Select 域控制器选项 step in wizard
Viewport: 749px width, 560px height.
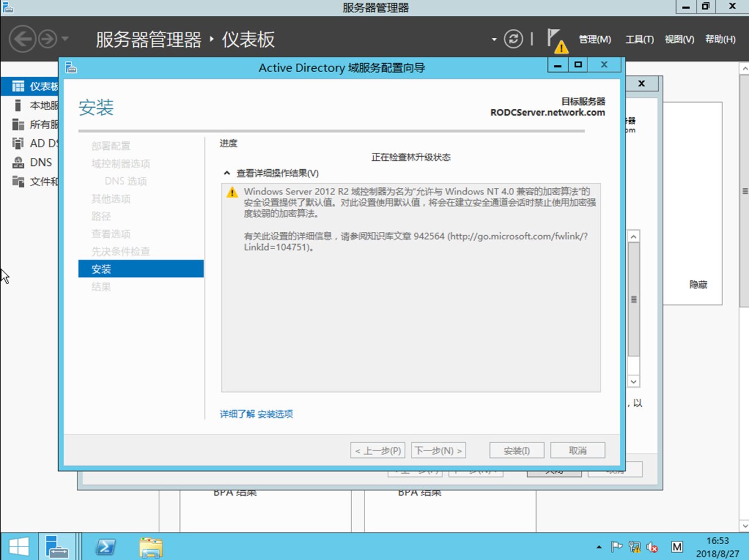121,164
